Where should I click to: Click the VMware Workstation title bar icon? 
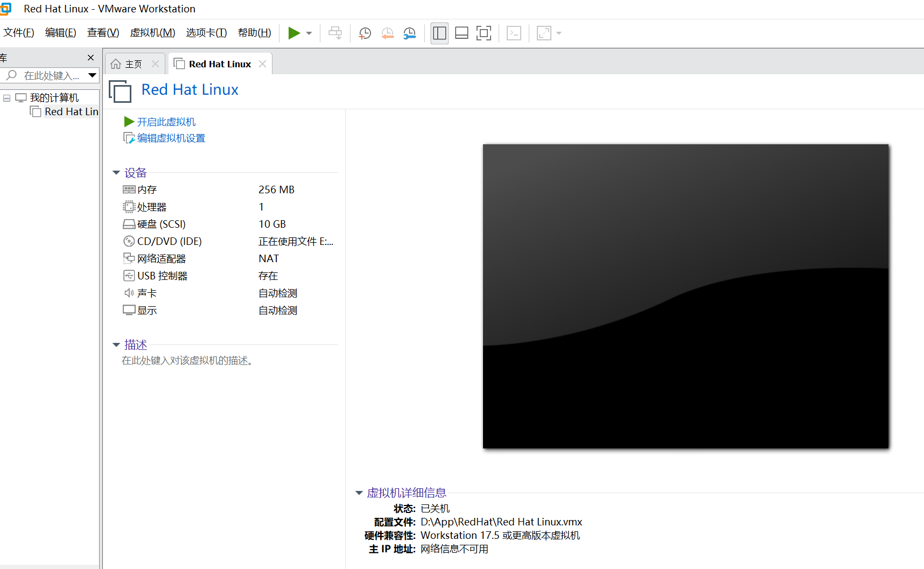pyautogui.click(x=5, y=9)
